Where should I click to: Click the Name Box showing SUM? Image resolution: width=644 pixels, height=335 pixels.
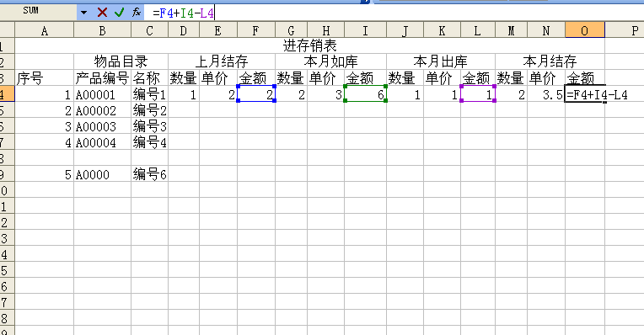tap(39, 12)
